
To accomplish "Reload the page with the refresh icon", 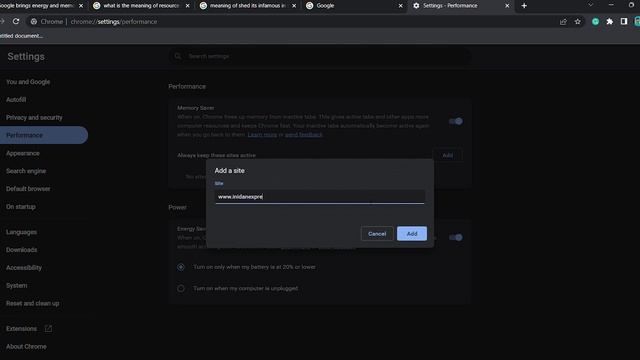I will pyautogui.click(x=16, y=21).
